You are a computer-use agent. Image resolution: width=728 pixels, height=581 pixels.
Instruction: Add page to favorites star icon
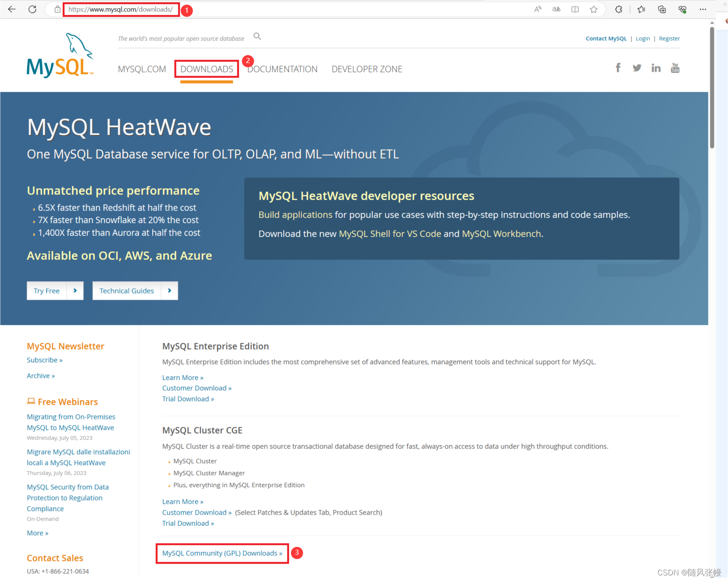594,9
